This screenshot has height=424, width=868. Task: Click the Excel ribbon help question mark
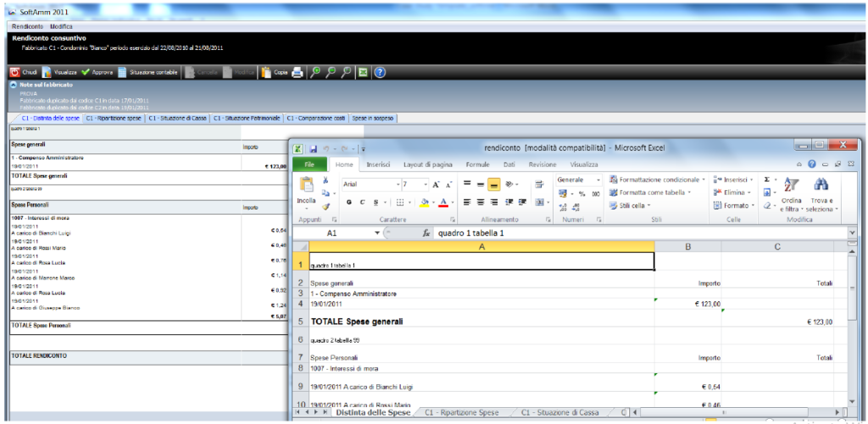(811, 165)
